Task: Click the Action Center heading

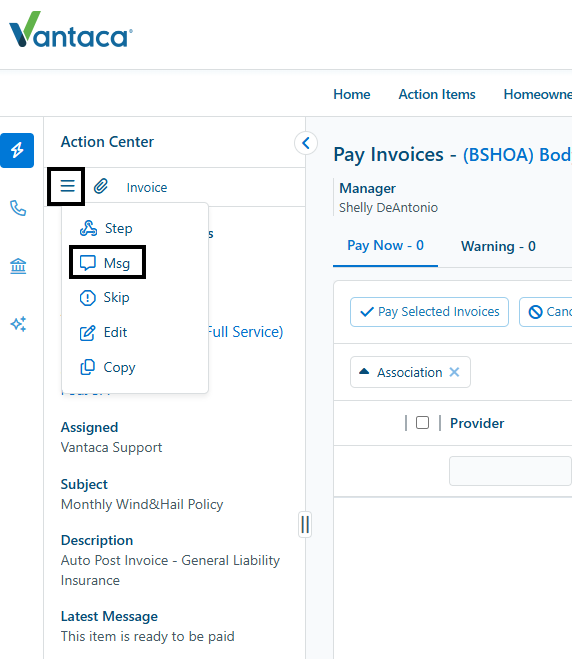Action: point(107,142)
